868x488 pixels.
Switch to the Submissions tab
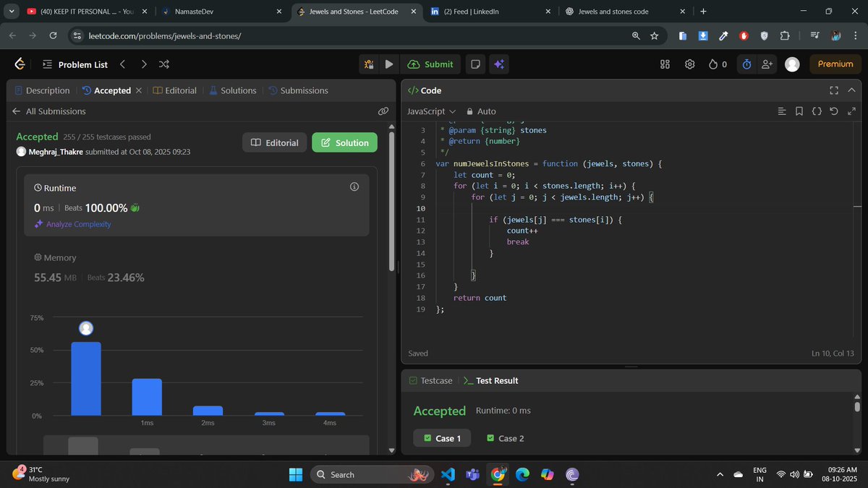click(298, 90)
